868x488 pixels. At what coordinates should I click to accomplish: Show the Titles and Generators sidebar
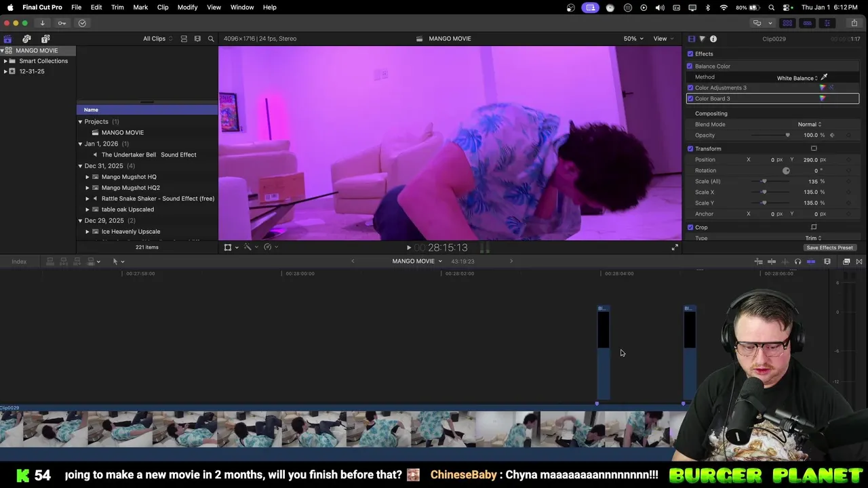(x=45, y=39)
